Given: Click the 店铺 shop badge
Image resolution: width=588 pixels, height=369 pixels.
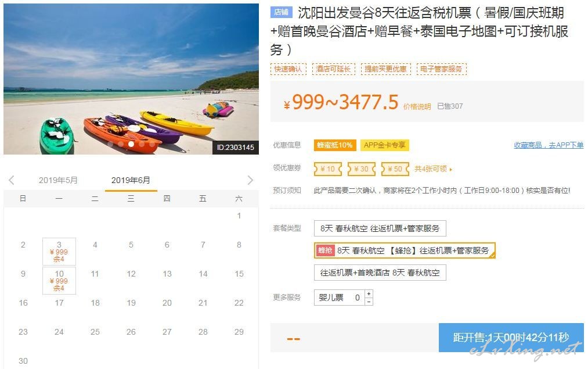Looking at the screenshot, I should [282, 12].
